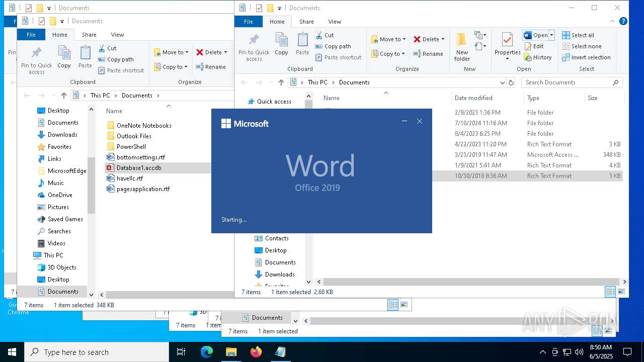Click Windows Start button
This screenshot has height=362, width=644.
pos(12,352)
